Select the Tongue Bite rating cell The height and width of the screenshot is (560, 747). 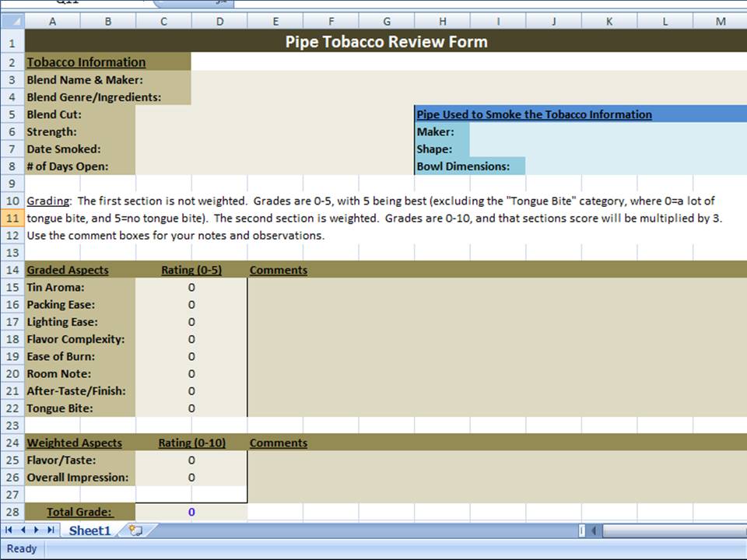coord(191,408)
